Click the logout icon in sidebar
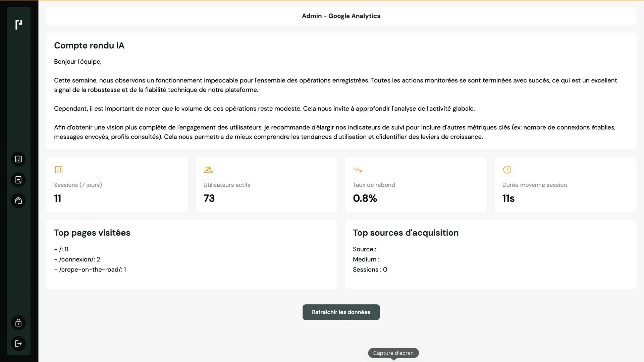This screenshot has height=362, width=644. tap(18, 344)
